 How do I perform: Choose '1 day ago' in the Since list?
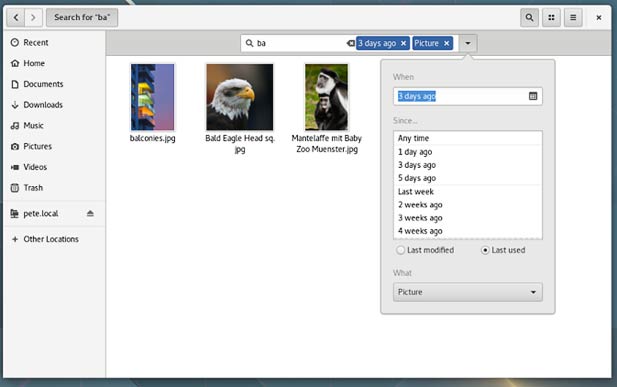(467, 152)
